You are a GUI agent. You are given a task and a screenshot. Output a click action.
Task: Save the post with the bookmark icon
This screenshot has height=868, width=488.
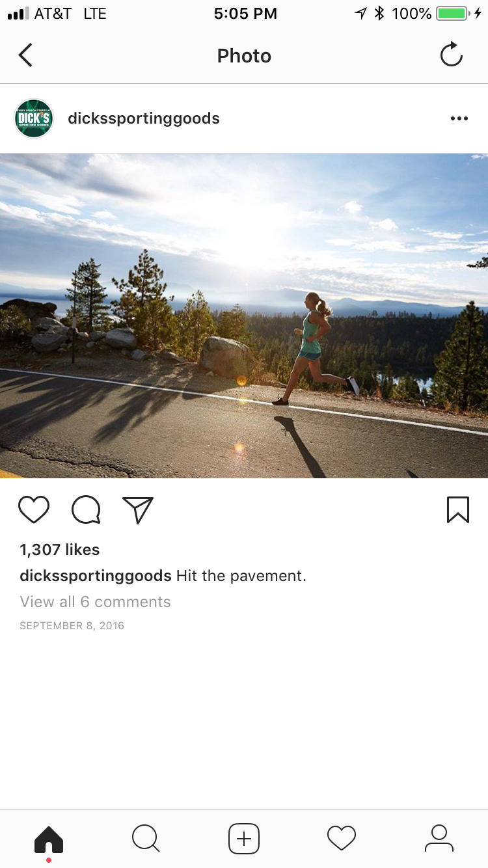(x=458, y=510)
